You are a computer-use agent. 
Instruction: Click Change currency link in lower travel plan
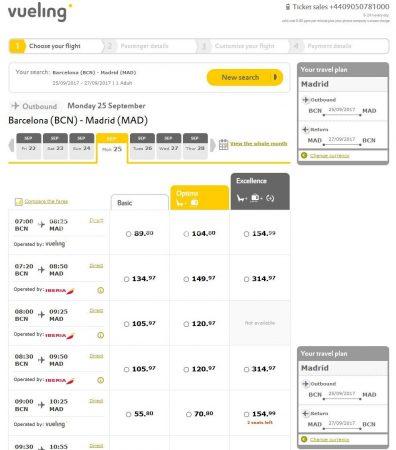click(x=330, y=440)
